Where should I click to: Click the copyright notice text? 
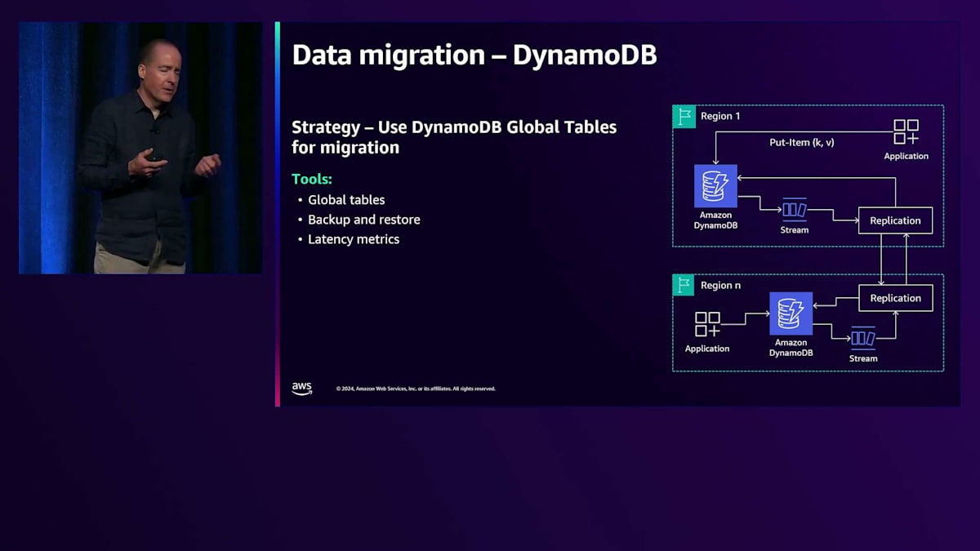[x=416, y=389]
